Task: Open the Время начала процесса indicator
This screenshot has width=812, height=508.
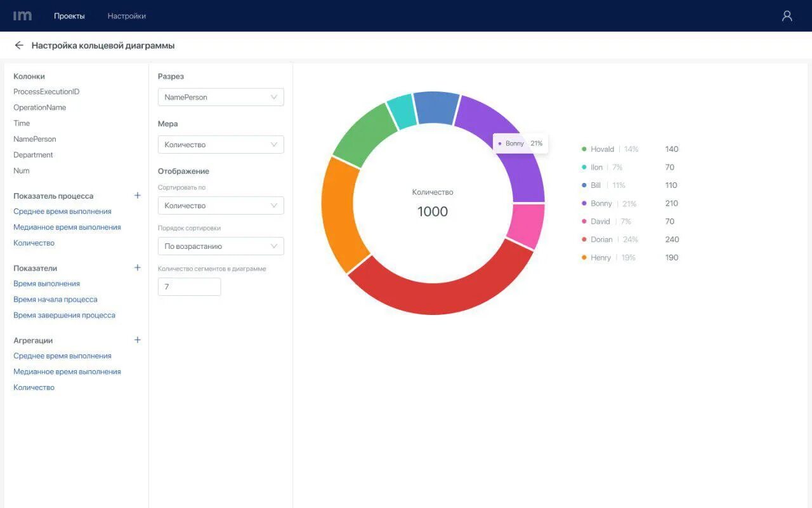Action: click(55, 300)
